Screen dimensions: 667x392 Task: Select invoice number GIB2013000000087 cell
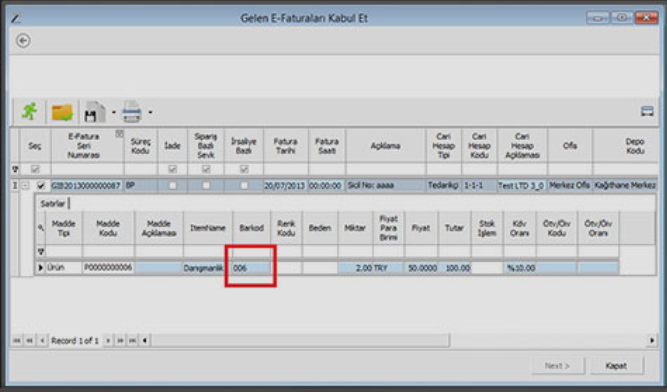tap(87, 186)
